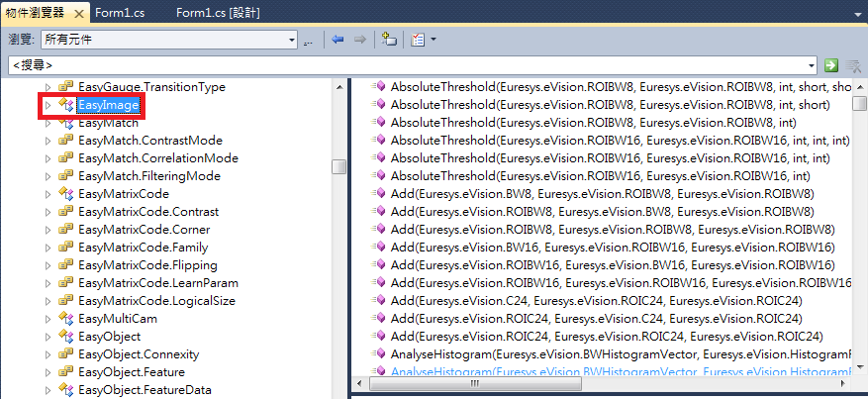
Task: Click EasyMatrixCode class icon
Action: tap(66, 194)
